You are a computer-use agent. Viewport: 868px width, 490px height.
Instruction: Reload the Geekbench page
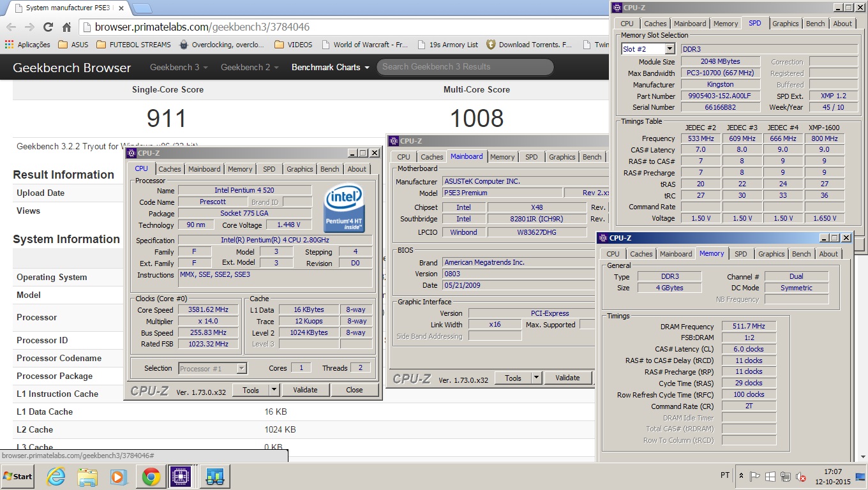pos(48,27)
